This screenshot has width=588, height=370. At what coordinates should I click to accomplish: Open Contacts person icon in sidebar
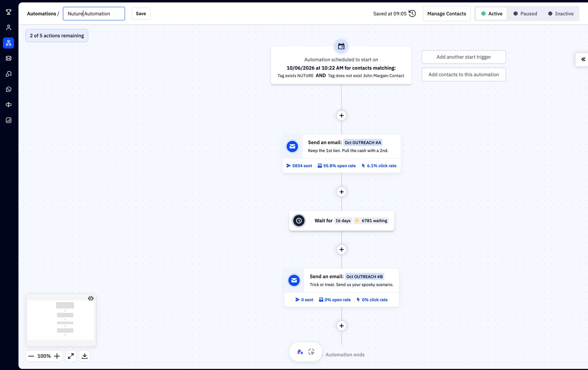click(x=8, y=28)
